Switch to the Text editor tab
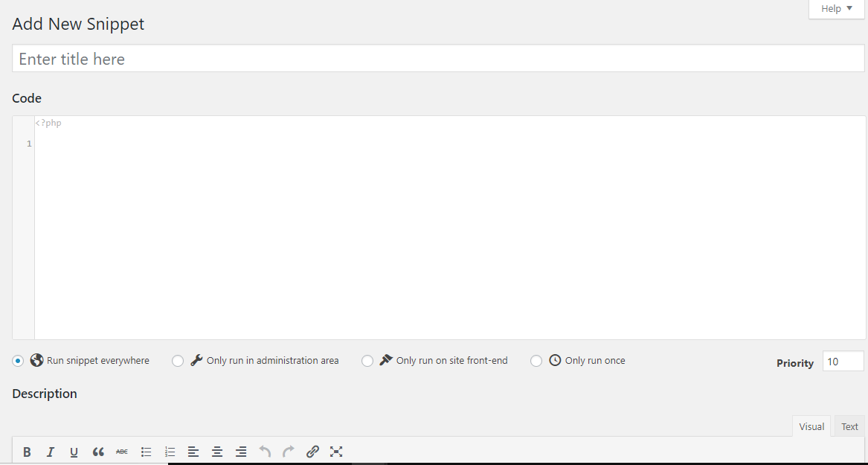The width and height of the screenshot is (868, 465). pos(849,426)
